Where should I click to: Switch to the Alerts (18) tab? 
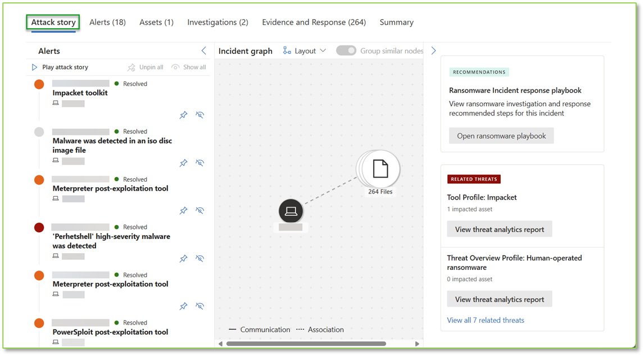coord(107,22)
